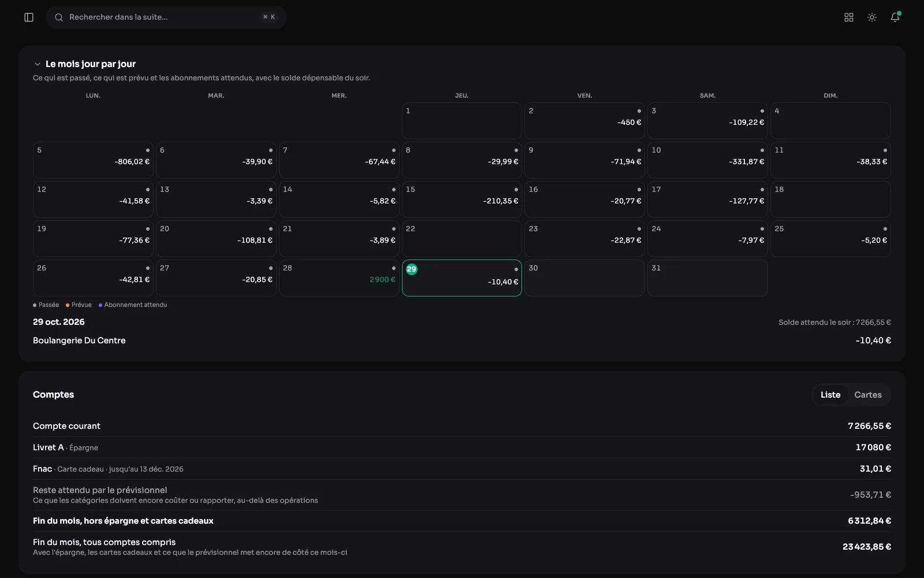Collapse the "Le mois jour par jour" section
This screenshot has height=578, width=924.
[x=38, y=64]
